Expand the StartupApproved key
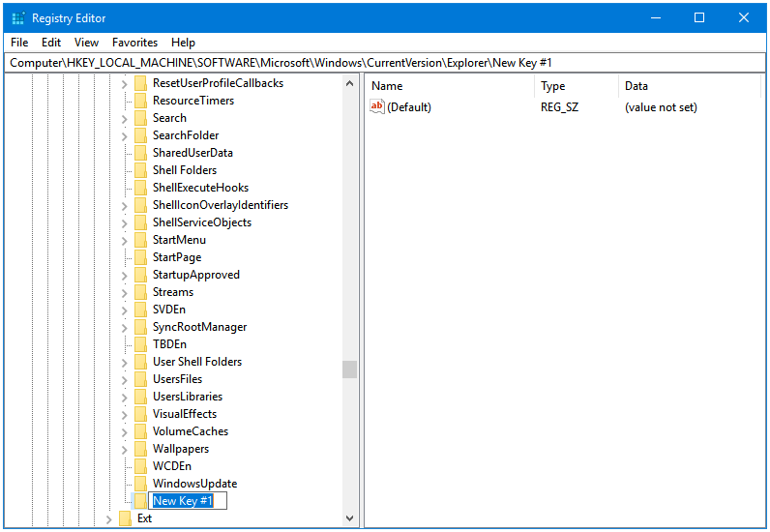770x532 pixels. (x=124, y=276)
